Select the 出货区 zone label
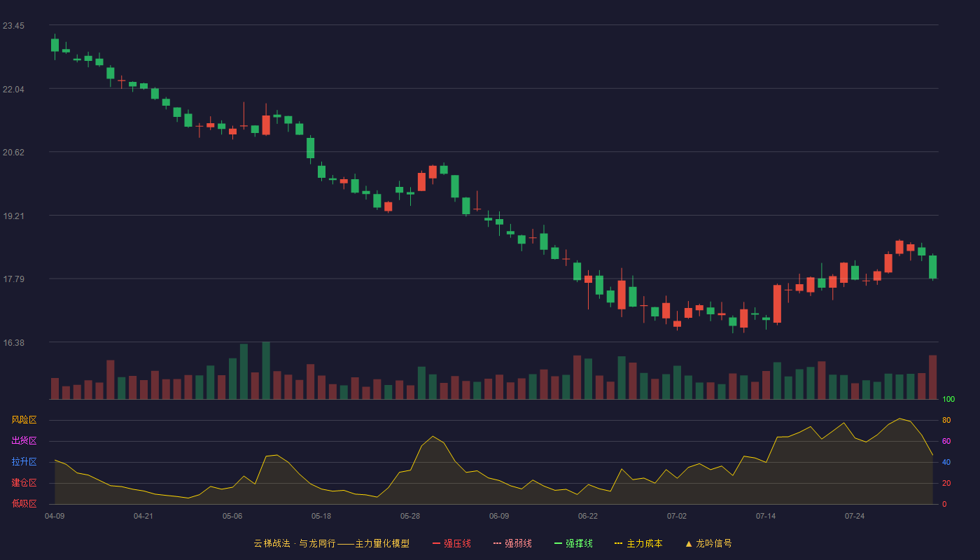 (x=24, y=441)
